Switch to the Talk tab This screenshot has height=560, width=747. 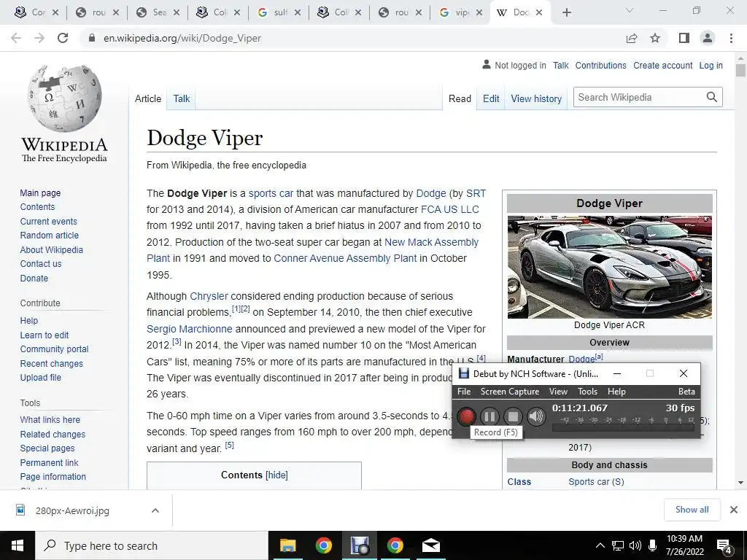(181, 98)
